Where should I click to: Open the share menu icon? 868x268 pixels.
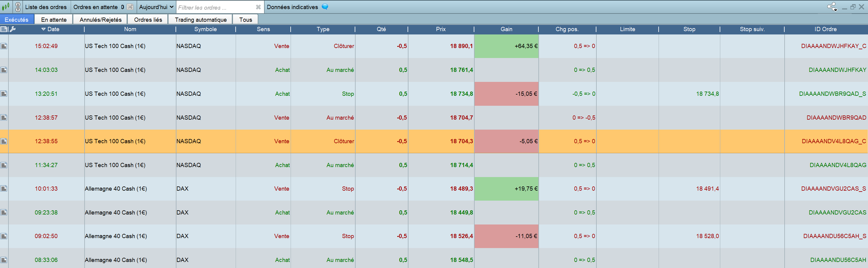tap(832, 7)
